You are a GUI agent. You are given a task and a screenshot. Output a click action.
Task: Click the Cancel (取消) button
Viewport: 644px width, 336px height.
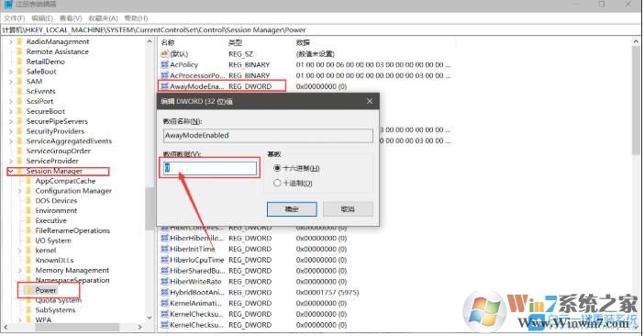[x=348, y=209]
